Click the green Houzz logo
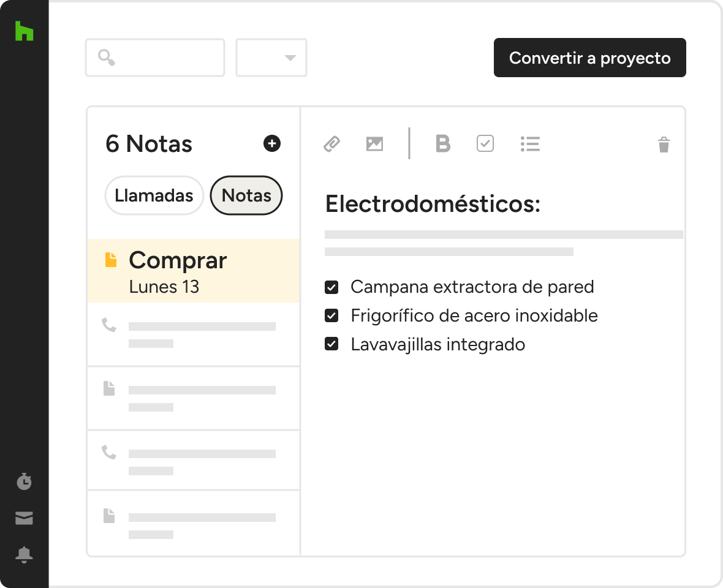This screenshot has width=723, height=588. (x=24, y=31)
